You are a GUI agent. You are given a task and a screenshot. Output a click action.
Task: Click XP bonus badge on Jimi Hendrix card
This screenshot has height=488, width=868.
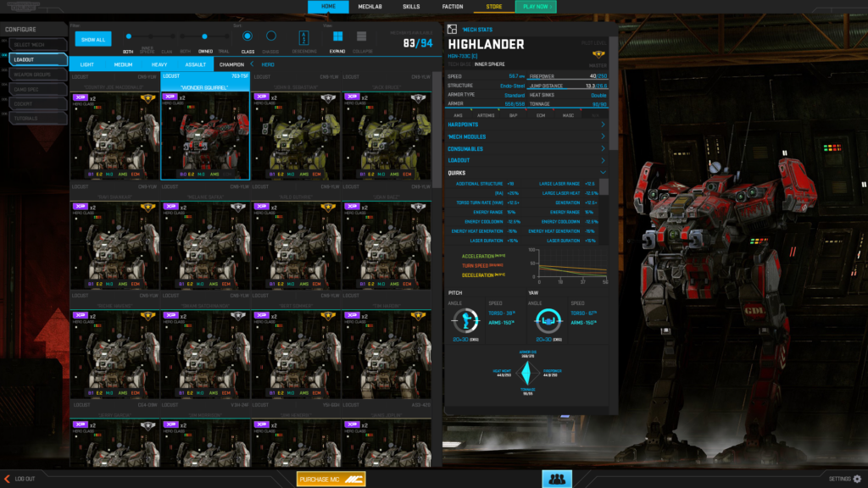pyautogui.click(x=261, y=424)
